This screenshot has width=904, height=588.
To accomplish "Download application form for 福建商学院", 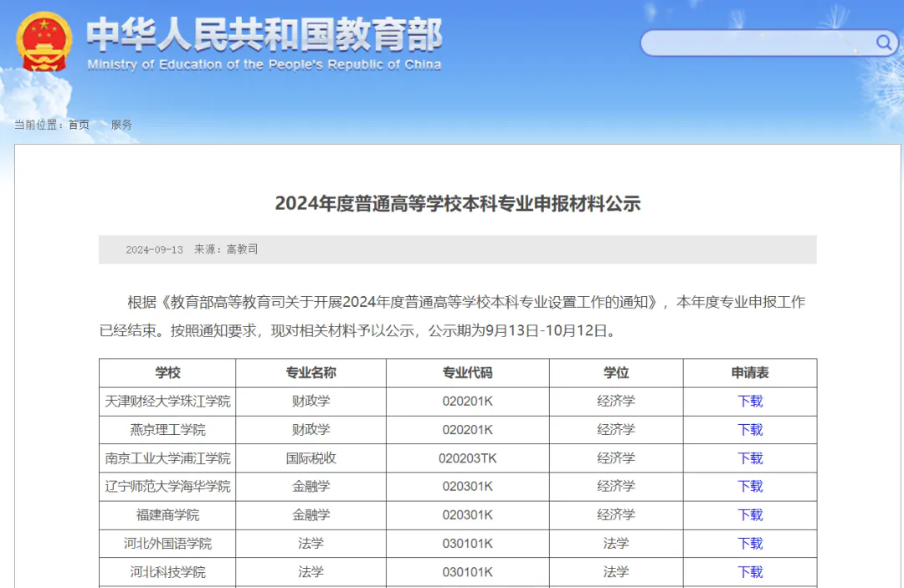I will (750, 515).
